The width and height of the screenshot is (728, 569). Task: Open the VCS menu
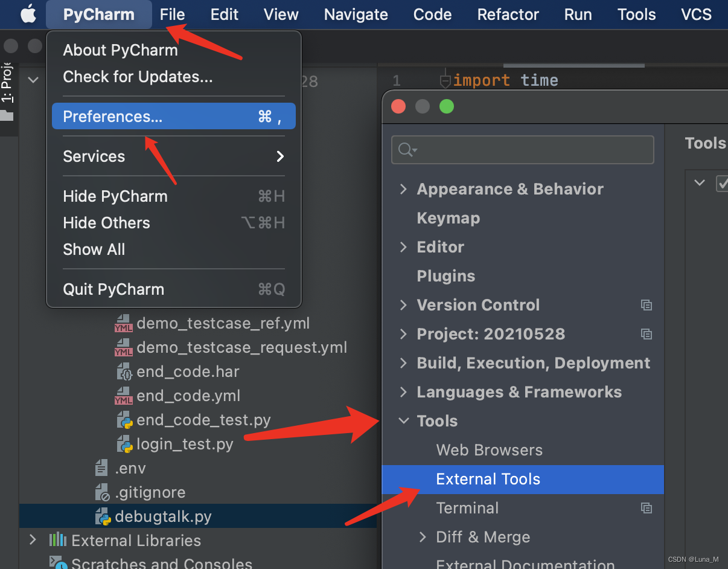tap(697, 14)
